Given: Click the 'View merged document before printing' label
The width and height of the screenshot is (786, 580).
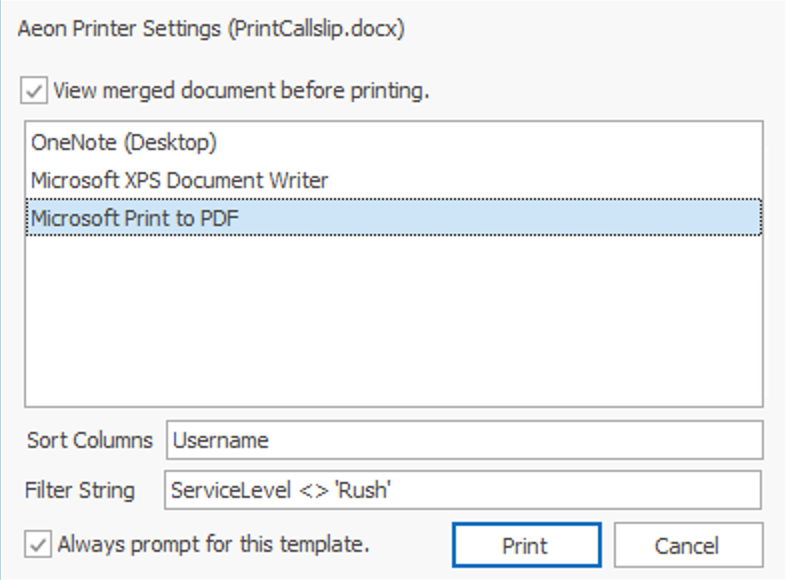Looking at the screenshot, I should click(241, 91).
